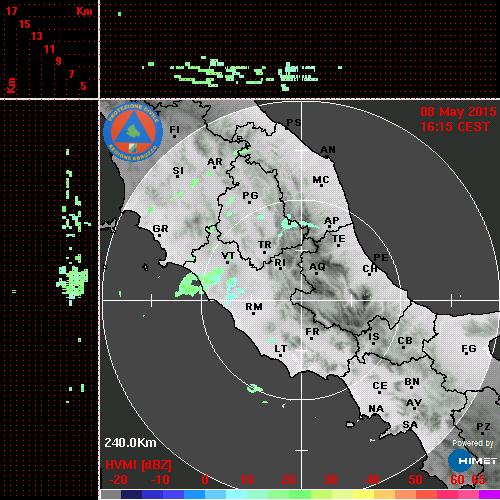Click the 240.0Km range label

(130, 443)
